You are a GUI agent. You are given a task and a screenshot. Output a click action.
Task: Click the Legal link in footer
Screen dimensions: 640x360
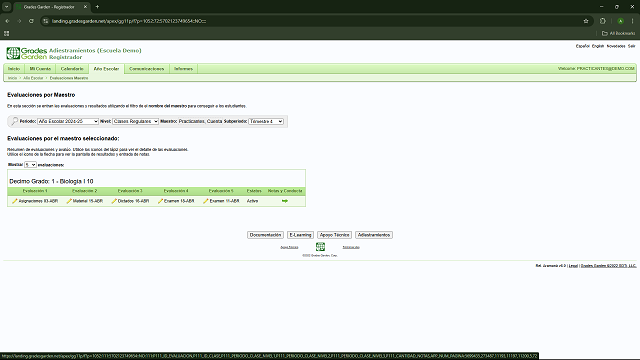tap(573, 266)
